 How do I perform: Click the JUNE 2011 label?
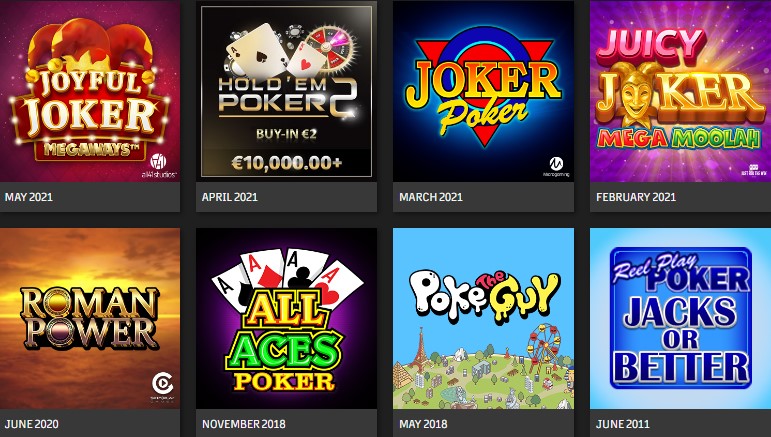tap(623, 424)
